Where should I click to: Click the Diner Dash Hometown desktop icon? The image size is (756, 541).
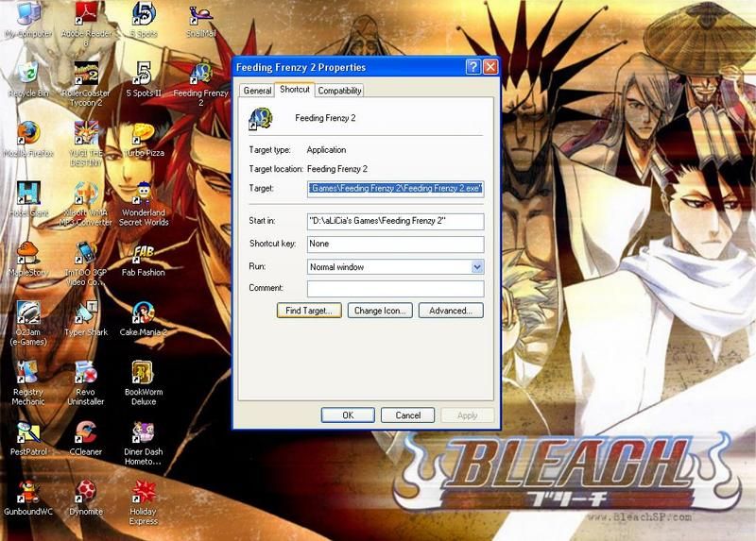[x=143, y=433]
